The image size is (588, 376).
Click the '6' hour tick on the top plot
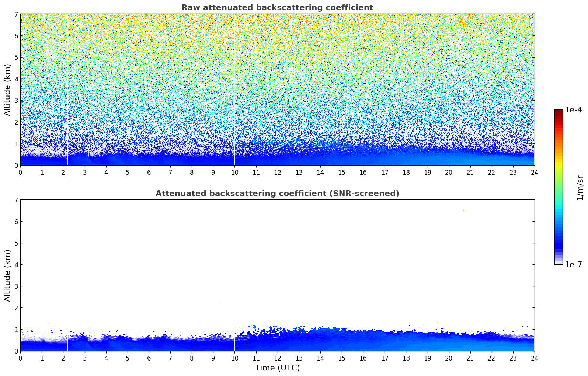149,172
